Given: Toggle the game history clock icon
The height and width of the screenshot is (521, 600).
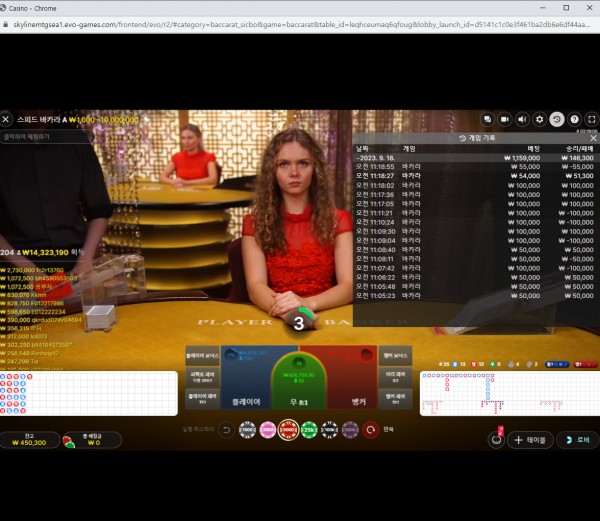Looking at the screenshot, I should 557,119.
